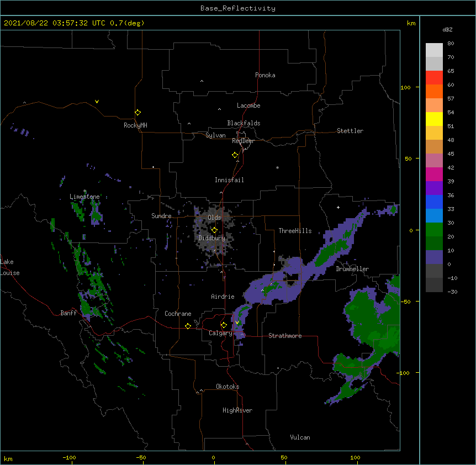
Task: Pick the white 70–80 dBZ legend swatch
Action: click(x=434, y=50)
